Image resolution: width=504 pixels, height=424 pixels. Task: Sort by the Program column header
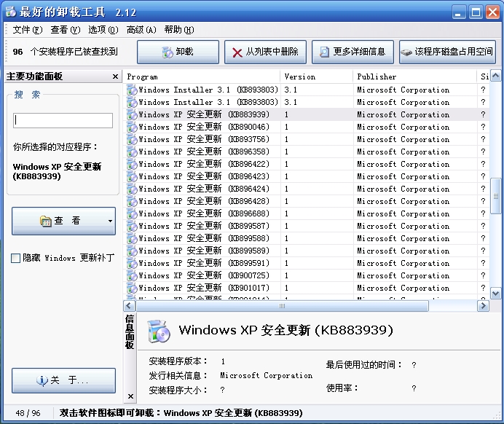[202, 76]
